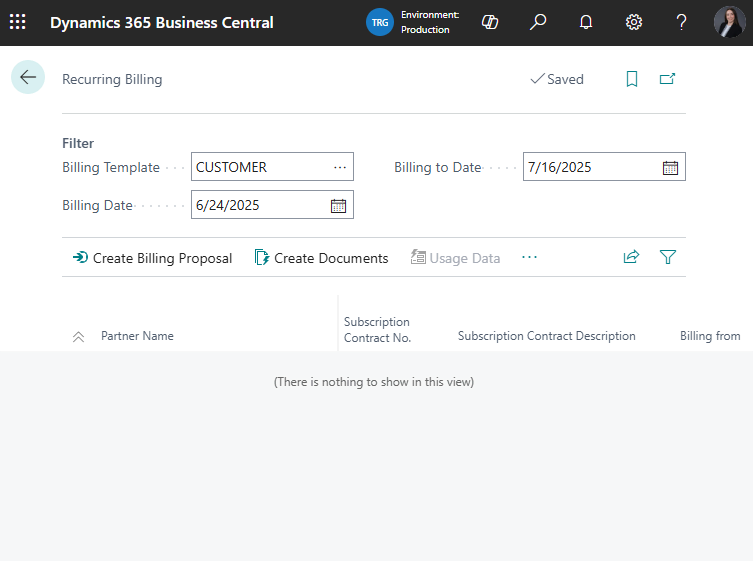This screenshot has width=753, height=561.
Task: Bookmark this Recurring Billing page
Action: tap(632, 79)
